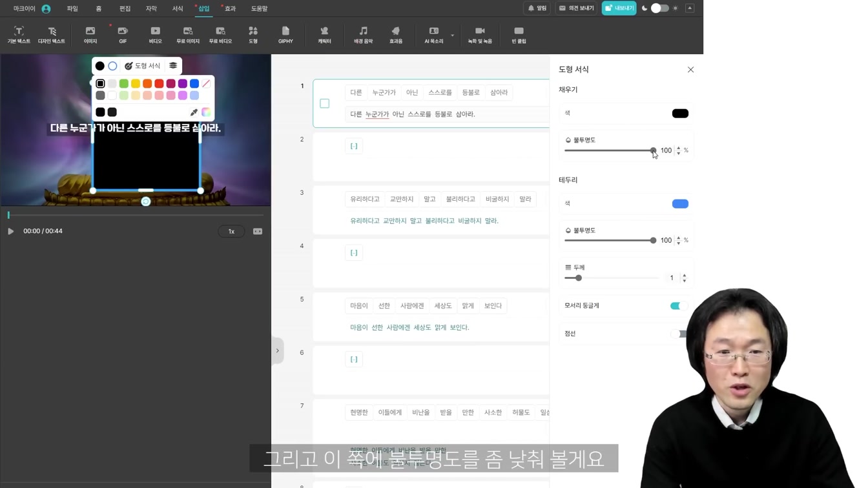
Task: Click the 알림 notification button
Action: [537, 8]
